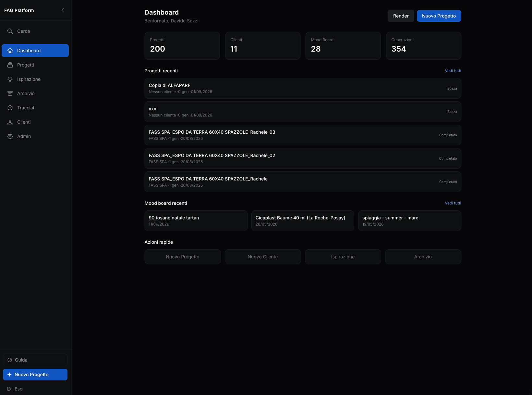
Task: Click the Clienti people icon
Action: click(x=10, y=122)
